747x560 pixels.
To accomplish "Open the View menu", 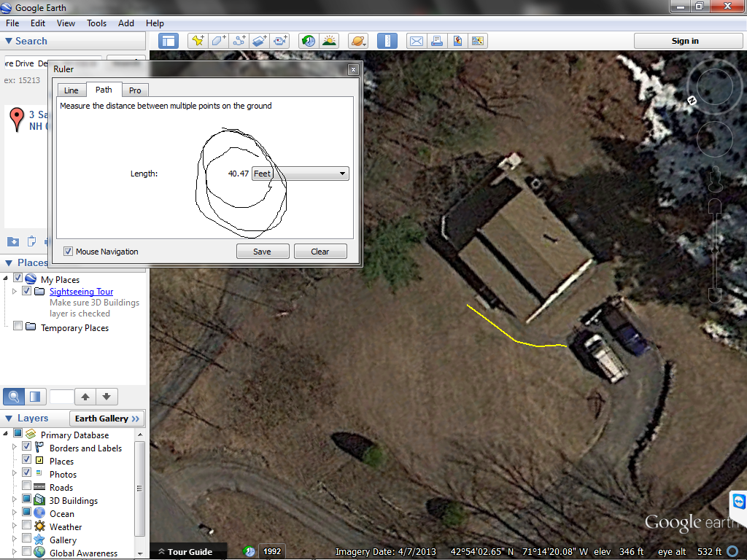I will click(x=66, y=23).
